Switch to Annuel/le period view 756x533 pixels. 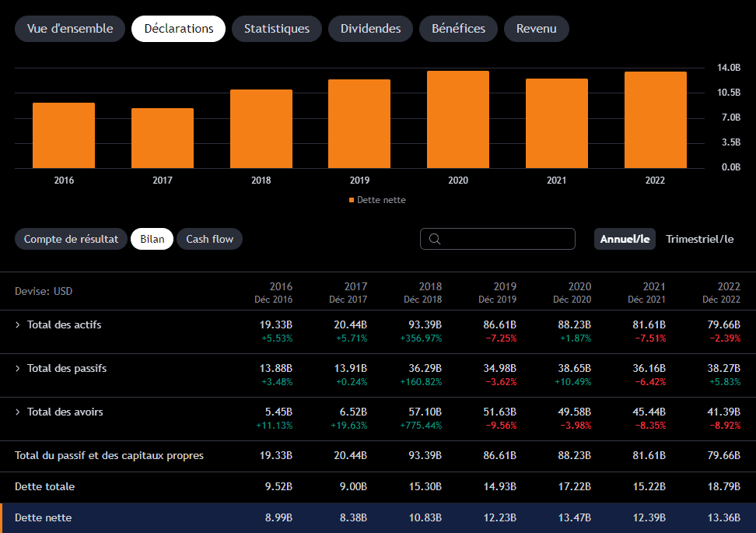(x=625, y=239)
